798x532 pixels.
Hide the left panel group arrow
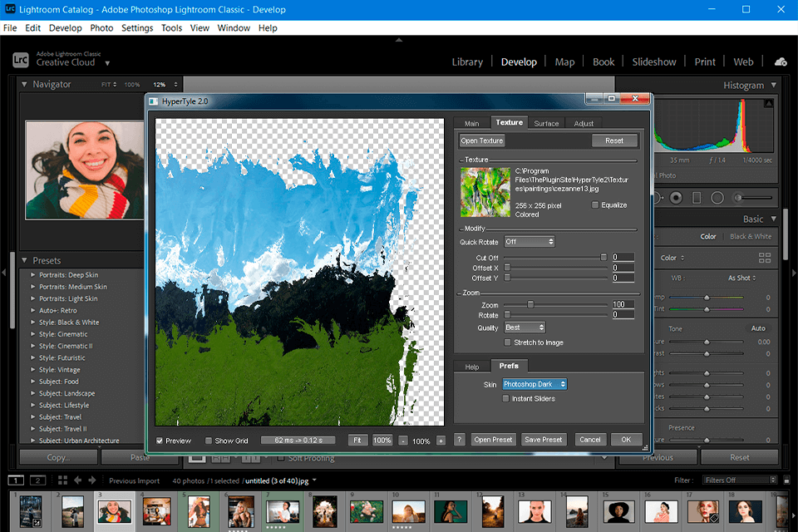click(3, 273)
